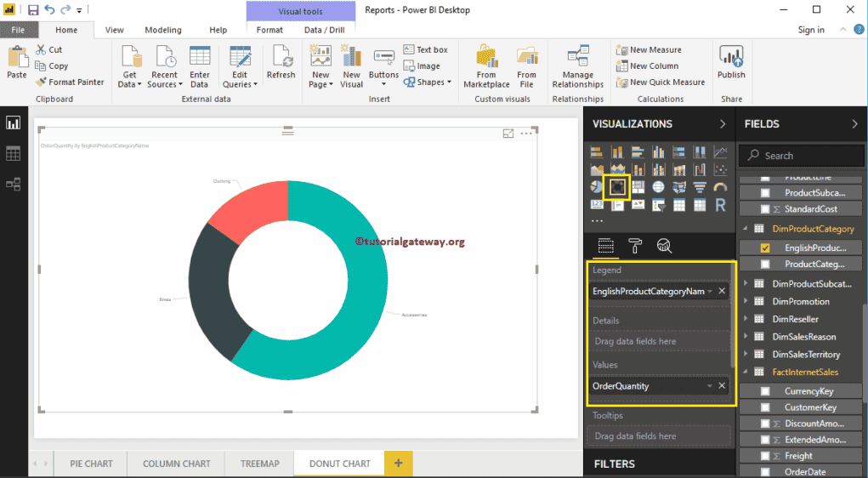868x478 pixels.
Task: Check the CurrencyKey field checkbox
Action: tap(765, 391)
